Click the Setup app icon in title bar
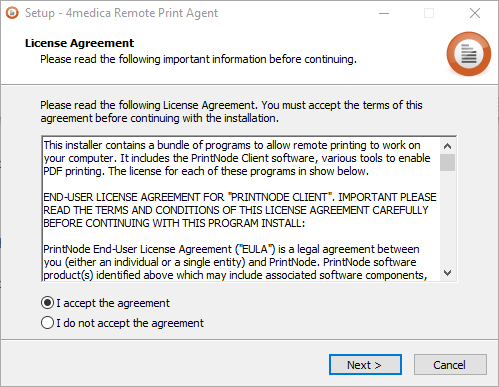The height and width of the screenshot is (387, 499). pos(12,13)
